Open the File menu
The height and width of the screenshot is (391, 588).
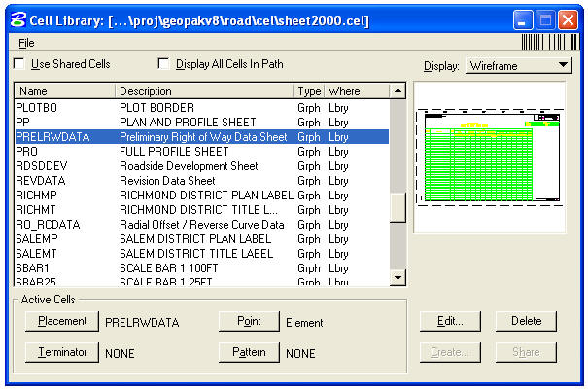pos(26,43)
